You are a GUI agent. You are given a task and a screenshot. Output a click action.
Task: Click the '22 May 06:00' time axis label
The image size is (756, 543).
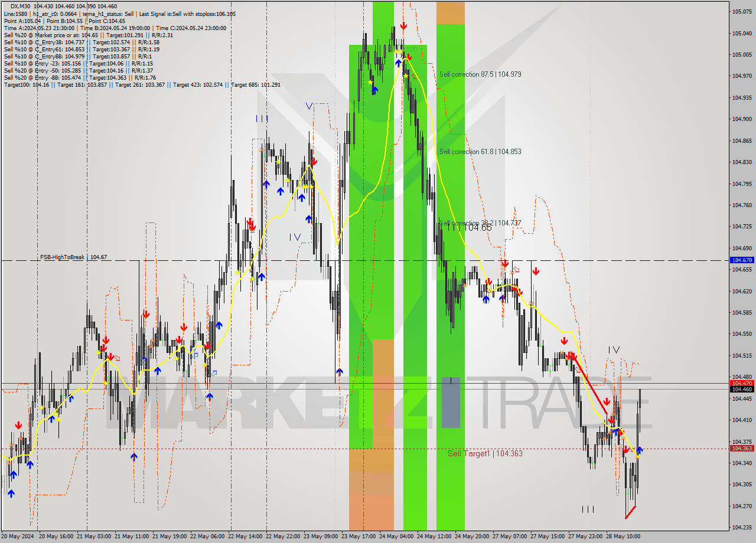(x=207, y=537)
